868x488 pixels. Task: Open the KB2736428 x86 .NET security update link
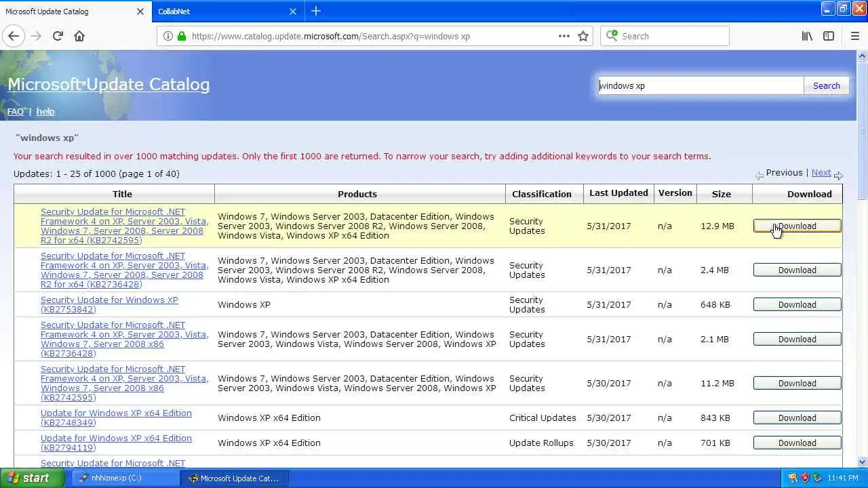[125, 340]
